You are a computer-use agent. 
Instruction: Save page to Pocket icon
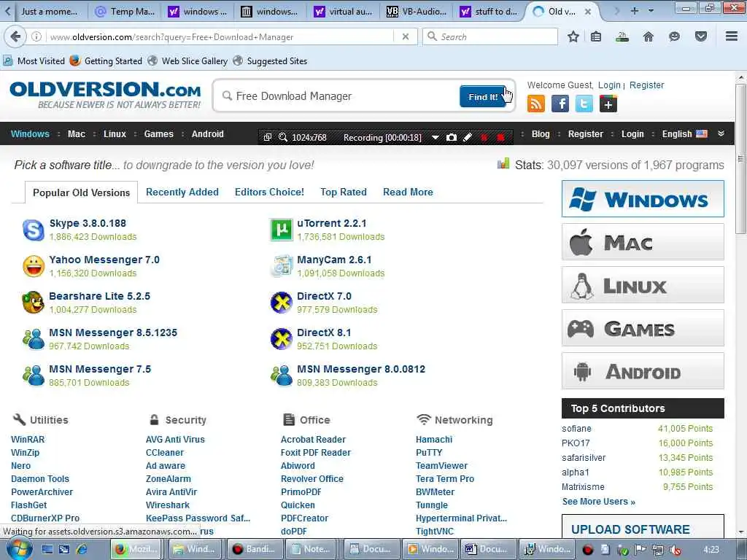coord(701,36)
